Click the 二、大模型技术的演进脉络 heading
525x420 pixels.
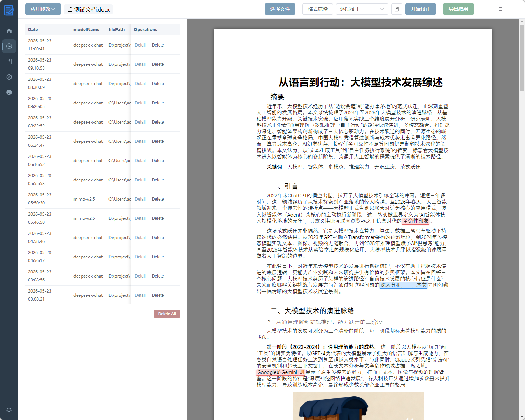click(312, 311)
